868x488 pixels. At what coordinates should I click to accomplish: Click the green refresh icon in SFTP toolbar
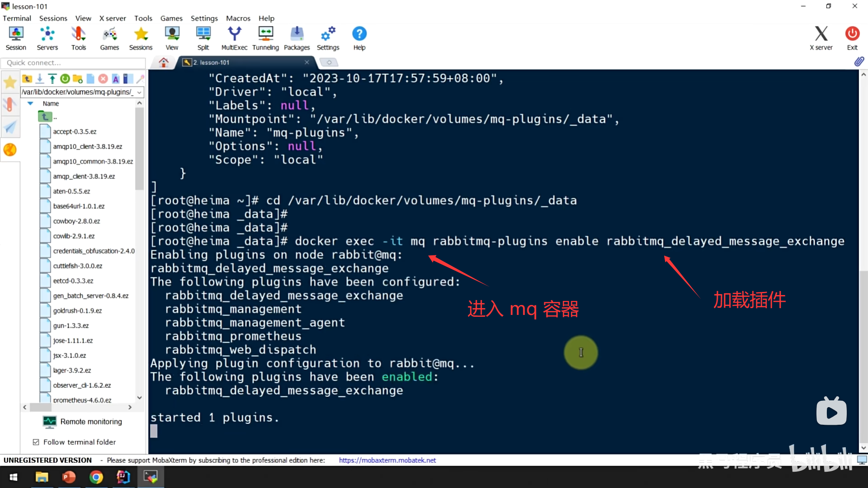65,79
